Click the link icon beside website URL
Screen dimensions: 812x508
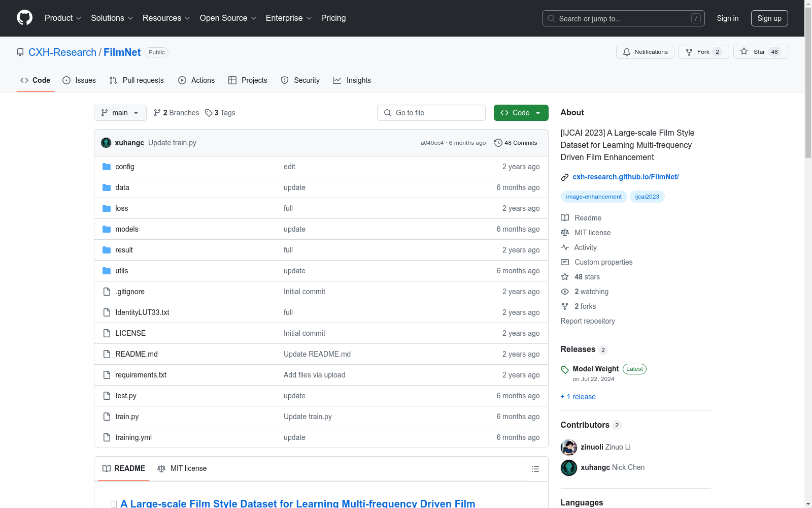click(565, 177)
